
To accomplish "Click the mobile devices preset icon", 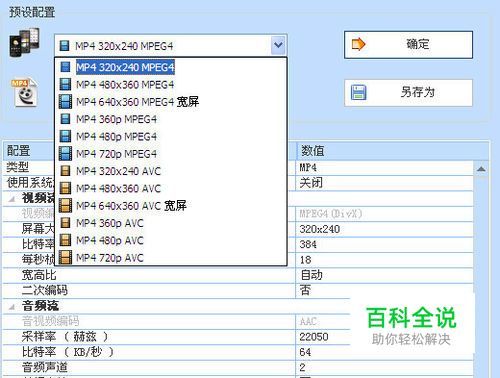I will click(x=24, y=43).
